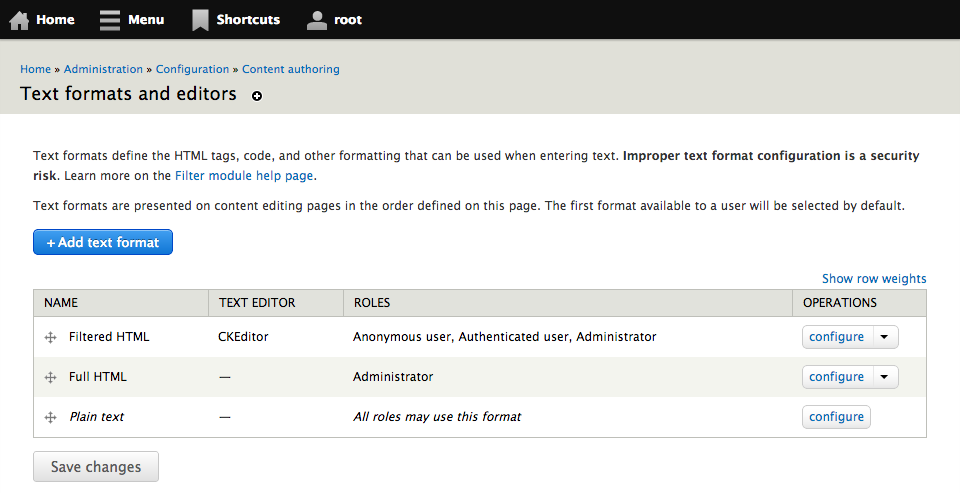This screenshot has height=493, width=960.
Task: Go to Content authoring breadcrumb link
Action: 291,69
